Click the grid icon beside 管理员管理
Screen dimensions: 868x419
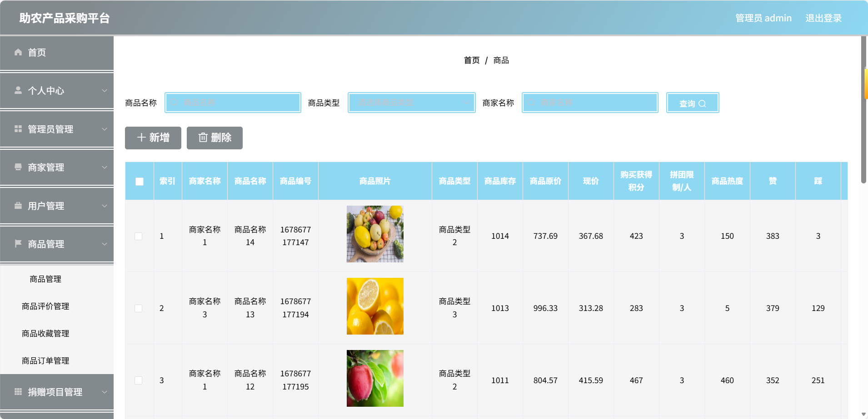[18, 129]
